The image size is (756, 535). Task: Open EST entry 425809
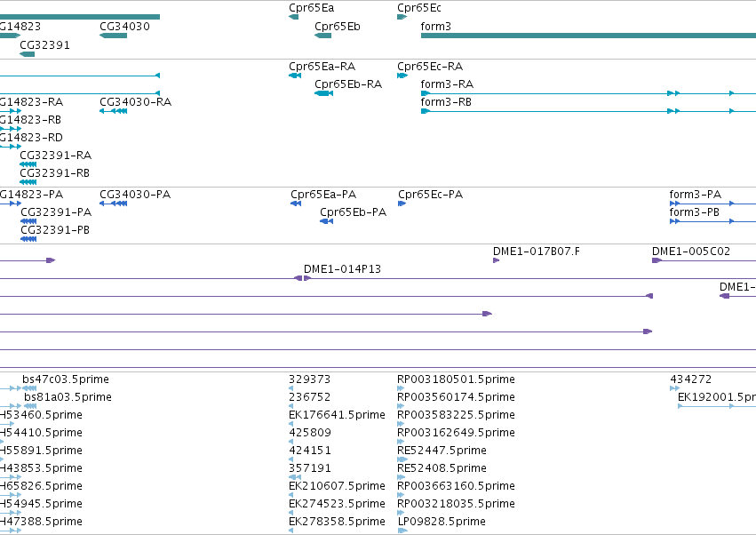(309, 433)
